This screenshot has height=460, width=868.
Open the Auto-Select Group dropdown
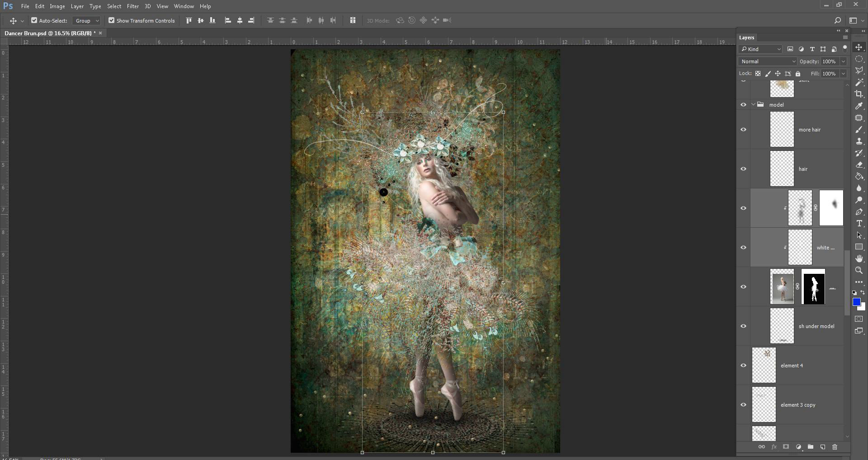coord(87,21)
